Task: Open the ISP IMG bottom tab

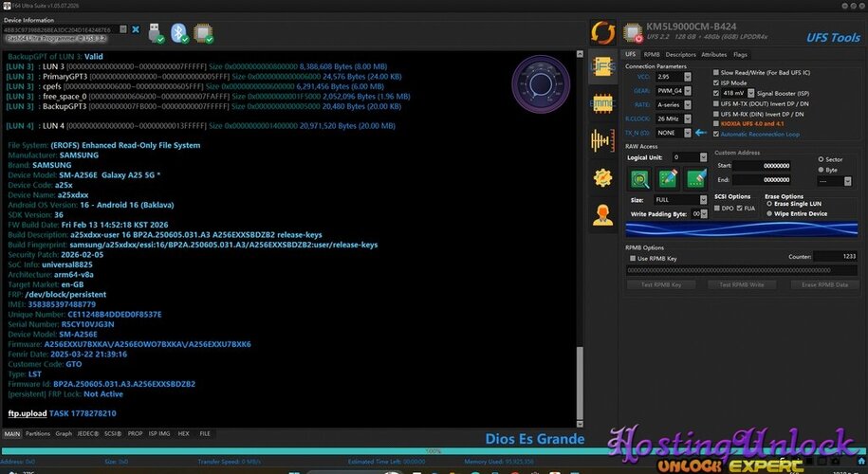Action: pyautogui.click(x=159, y=433)
